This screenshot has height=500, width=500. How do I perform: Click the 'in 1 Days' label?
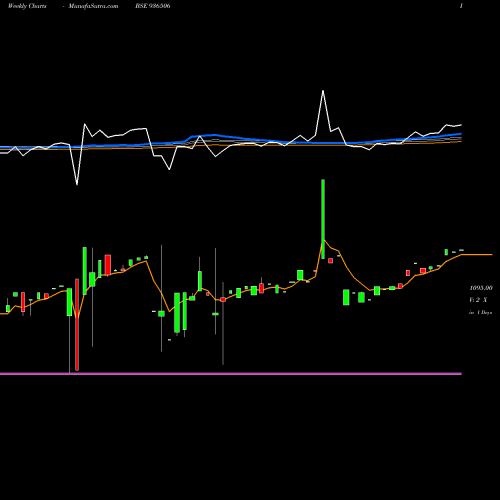(x=480, y=313)
